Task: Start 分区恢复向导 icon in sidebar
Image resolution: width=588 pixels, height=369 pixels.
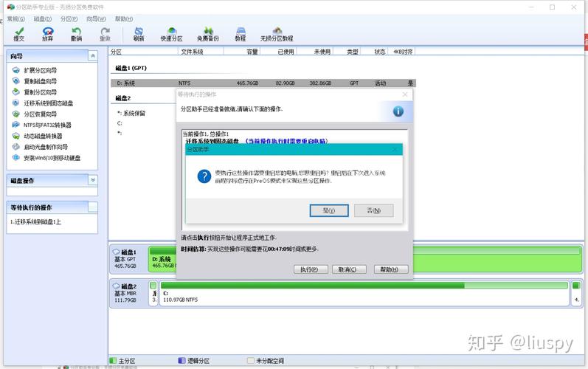Action: click(x=16, y=114)
